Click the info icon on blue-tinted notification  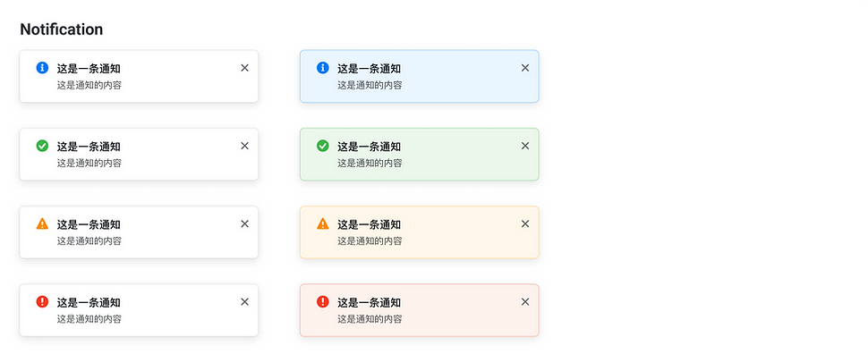pos(323,67)
